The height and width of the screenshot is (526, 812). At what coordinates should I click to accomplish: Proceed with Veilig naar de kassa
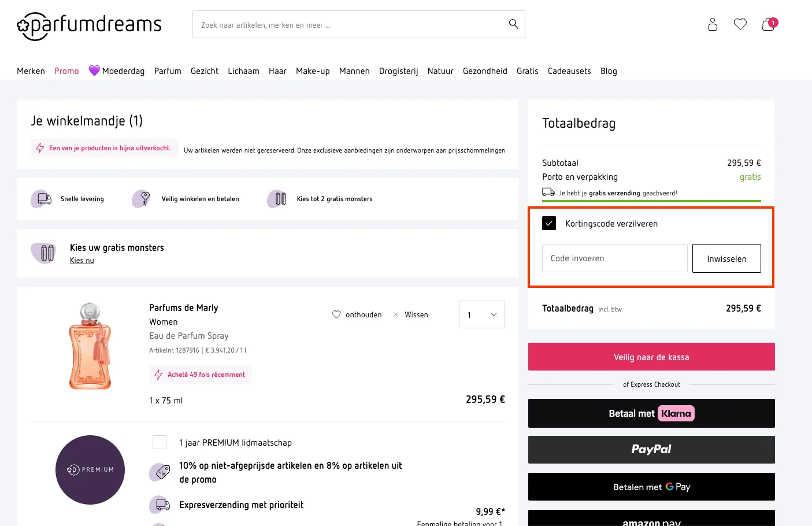point(651,357)
